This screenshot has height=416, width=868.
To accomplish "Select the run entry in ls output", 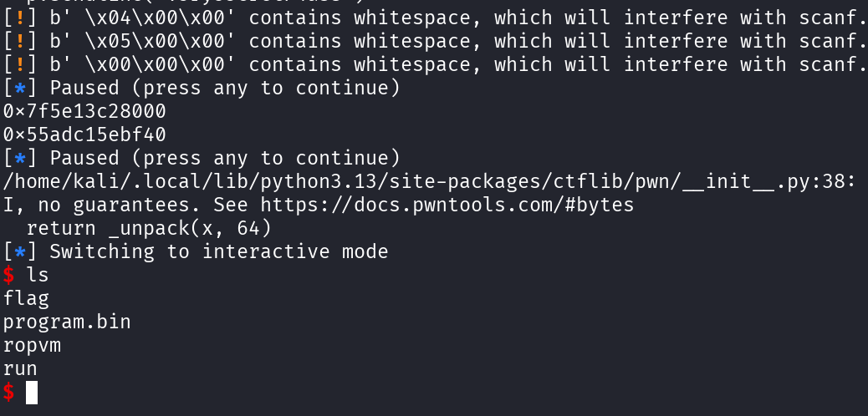I will pos(20,369).
